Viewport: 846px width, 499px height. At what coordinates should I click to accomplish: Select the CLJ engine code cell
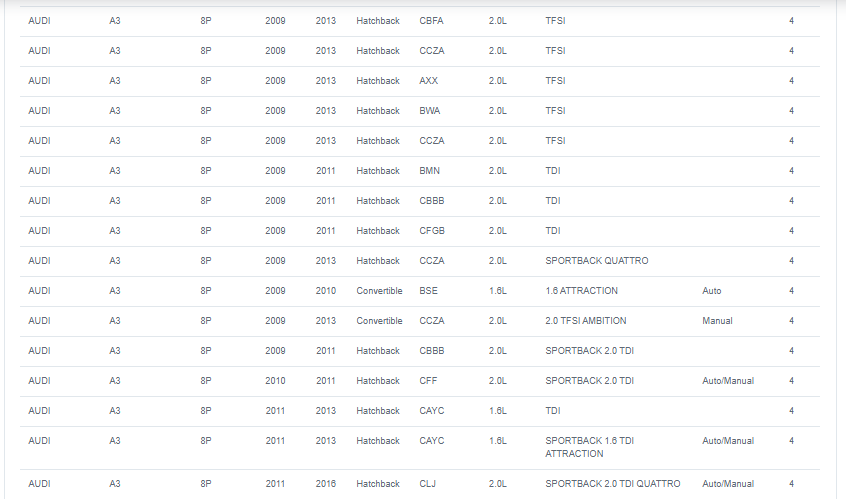[x=427, y=484]
